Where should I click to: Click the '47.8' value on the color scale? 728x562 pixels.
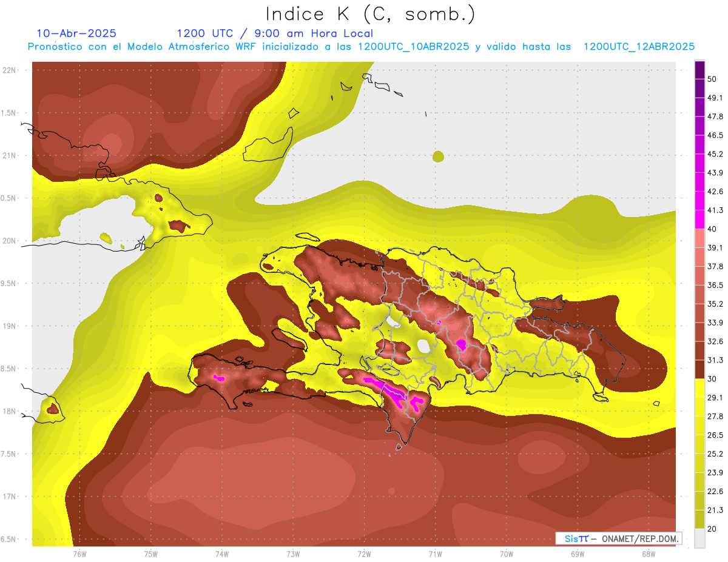coord(715,116)
